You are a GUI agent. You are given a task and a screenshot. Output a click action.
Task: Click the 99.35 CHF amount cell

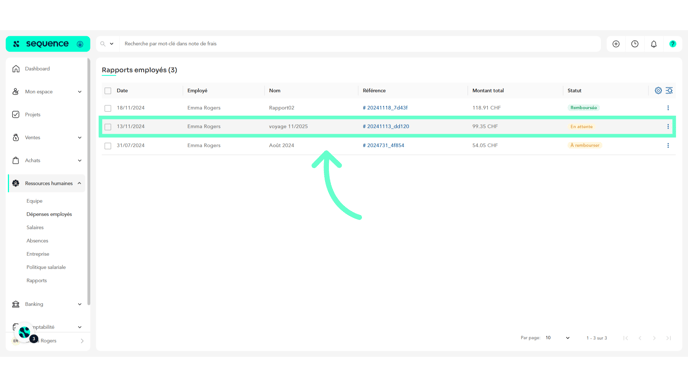click(485, 126)
